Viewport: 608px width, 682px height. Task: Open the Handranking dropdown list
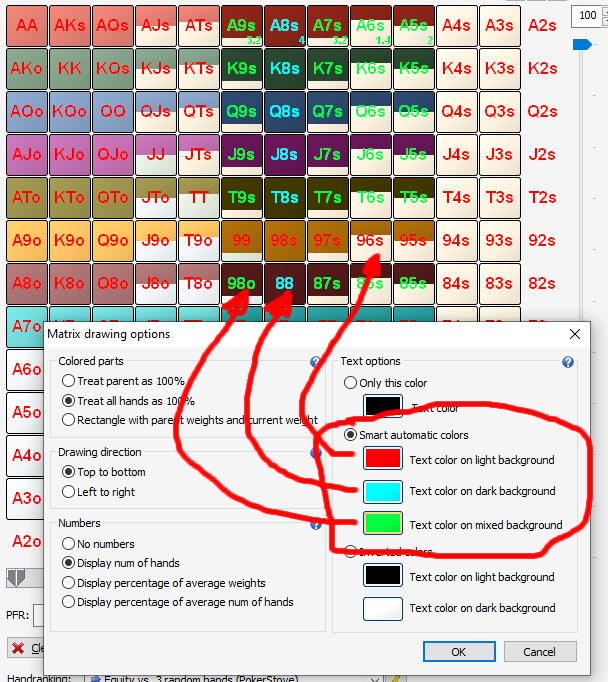click(x=375, y=679)
